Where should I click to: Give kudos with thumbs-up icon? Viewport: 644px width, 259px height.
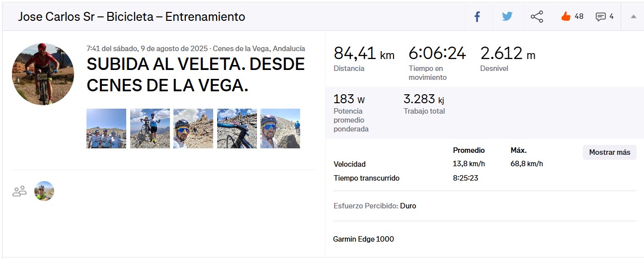tap(565, 16)
